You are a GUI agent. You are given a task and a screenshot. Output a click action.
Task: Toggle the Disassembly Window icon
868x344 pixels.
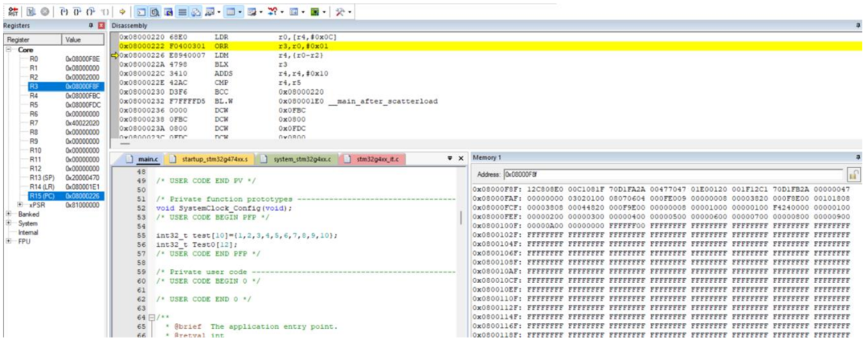tap(154, 11)
